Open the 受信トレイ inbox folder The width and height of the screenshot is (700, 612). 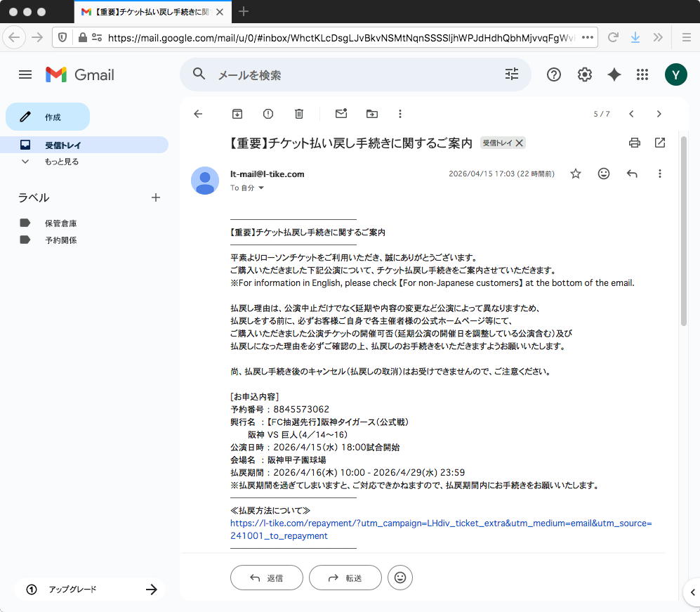click(84, 145)
